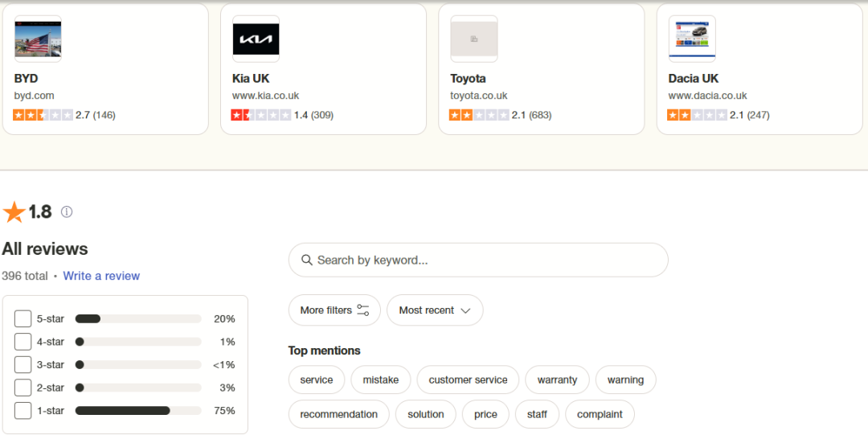Click BYD's 2.7 star rating graphic
868x435 pixels.
[43, 115]
